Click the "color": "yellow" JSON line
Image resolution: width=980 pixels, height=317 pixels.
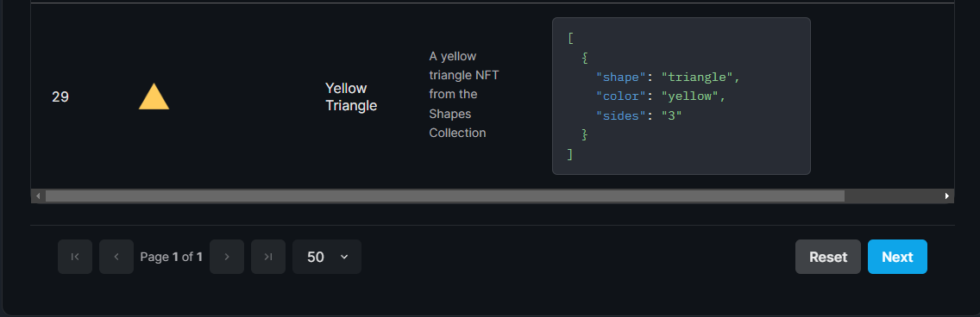point(663,96)
